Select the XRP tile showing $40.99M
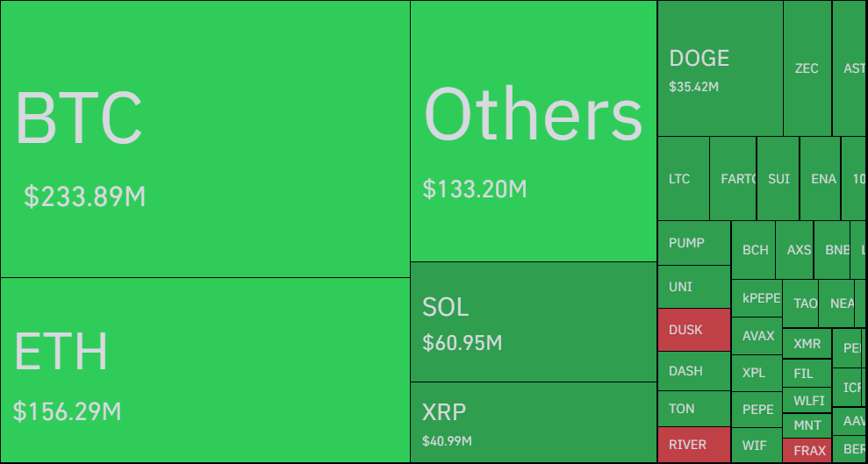 pos(533,422)
